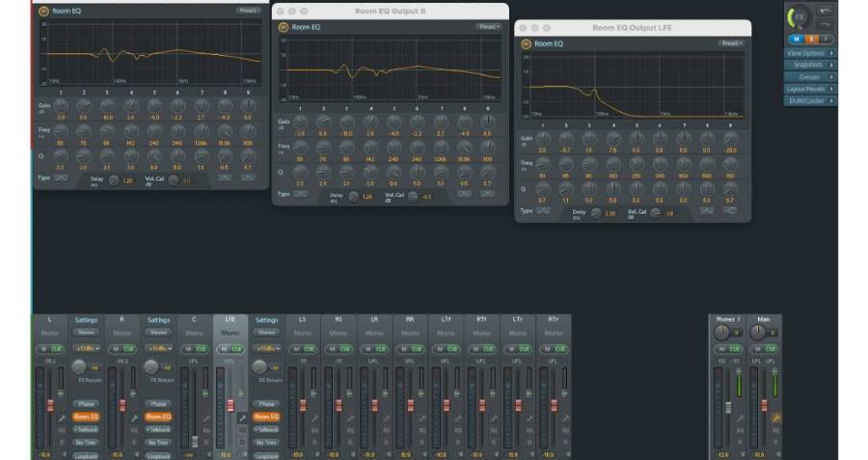Viewport: 868px width, 460px height.
Task: Click the settings wrench on L channel
Action: pyautogui.click(x=62, y=419)
